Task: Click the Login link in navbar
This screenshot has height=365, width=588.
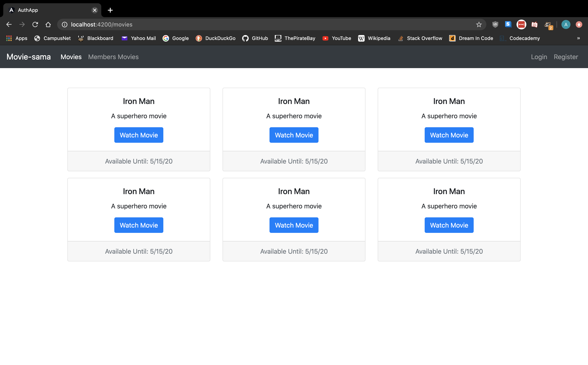Action: [539, 57]
